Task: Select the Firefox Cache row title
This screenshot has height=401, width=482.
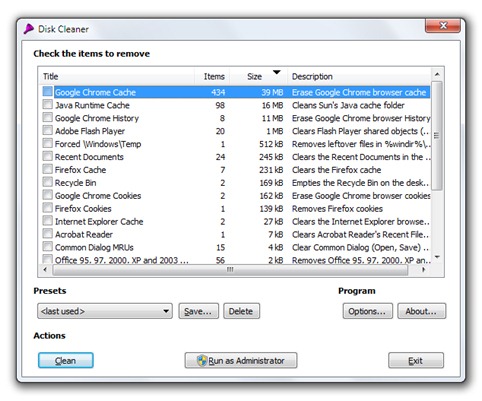Action: point(80,170)
